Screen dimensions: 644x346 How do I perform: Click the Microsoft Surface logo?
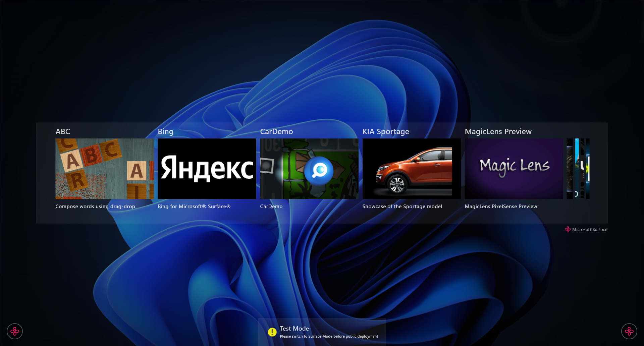pos(586,229)
